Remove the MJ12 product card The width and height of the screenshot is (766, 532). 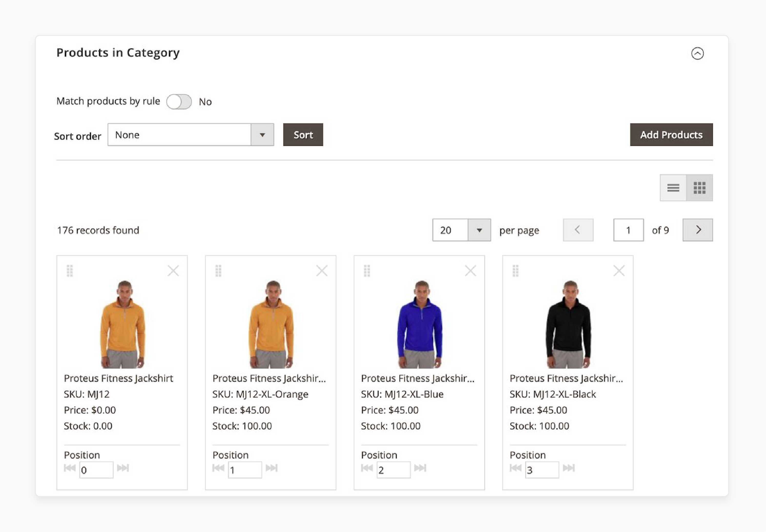pos(173,271)
